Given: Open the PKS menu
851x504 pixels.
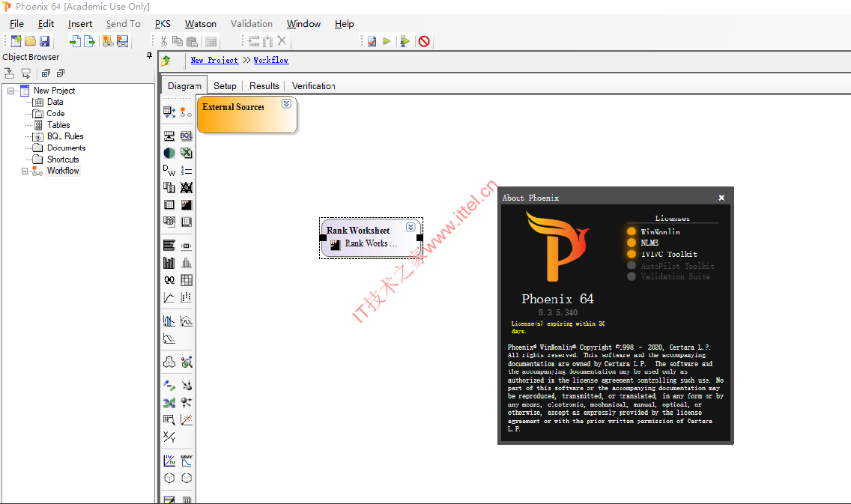Looking at the screenshot, I should 163,24.
